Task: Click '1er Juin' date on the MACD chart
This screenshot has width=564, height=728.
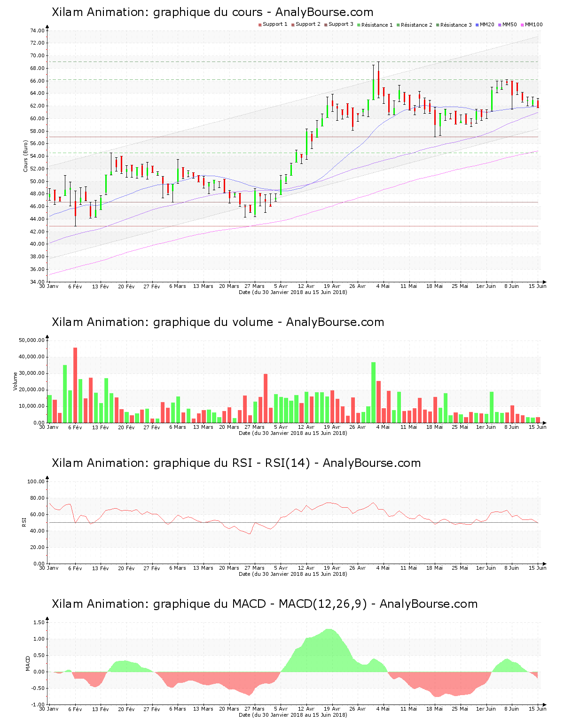Action: [x=486, y=709]
